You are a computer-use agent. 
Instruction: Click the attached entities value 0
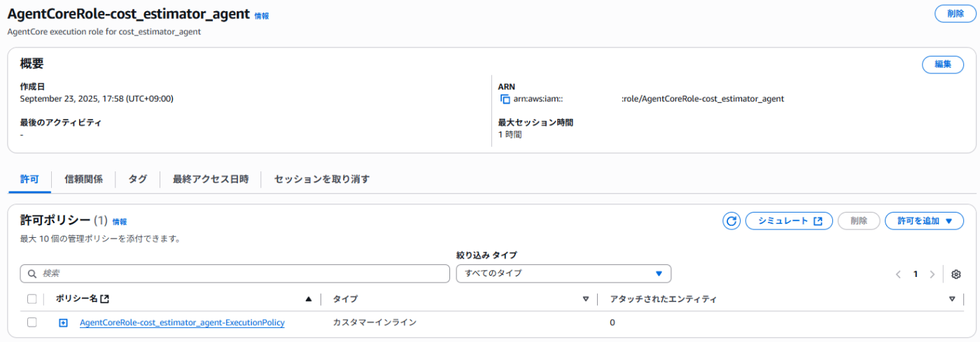[612, 322]
